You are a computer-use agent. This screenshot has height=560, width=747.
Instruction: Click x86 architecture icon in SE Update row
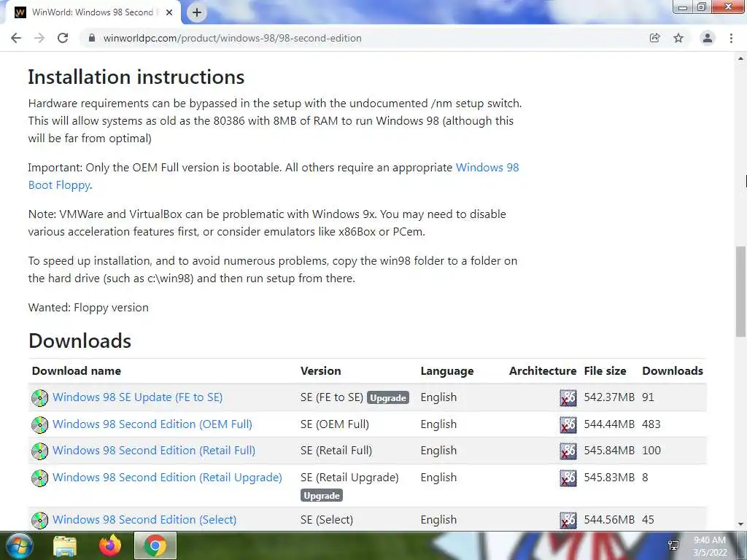pyautogui.click(x=568, y=397)
